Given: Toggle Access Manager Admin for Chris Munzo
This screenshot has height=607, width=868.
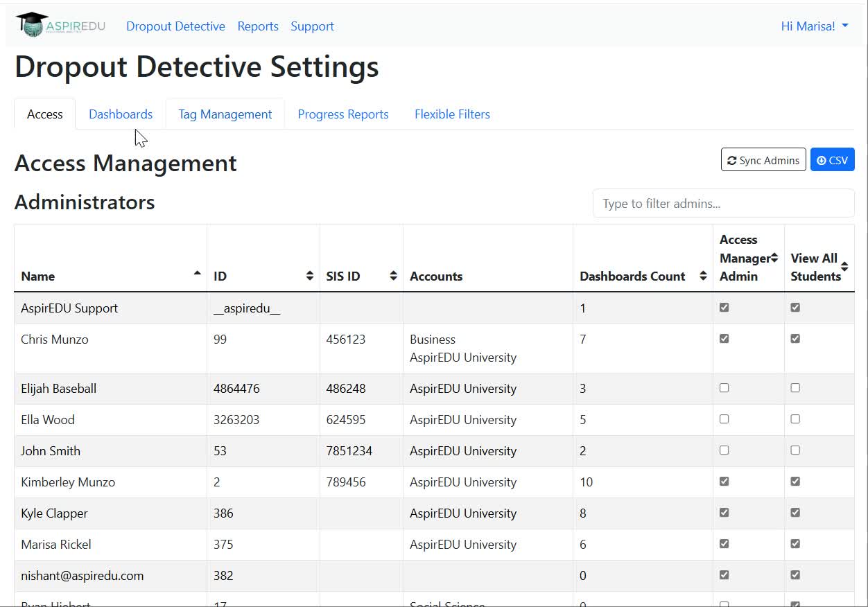Looking at the screenshot, I should [x=724, y=339].
